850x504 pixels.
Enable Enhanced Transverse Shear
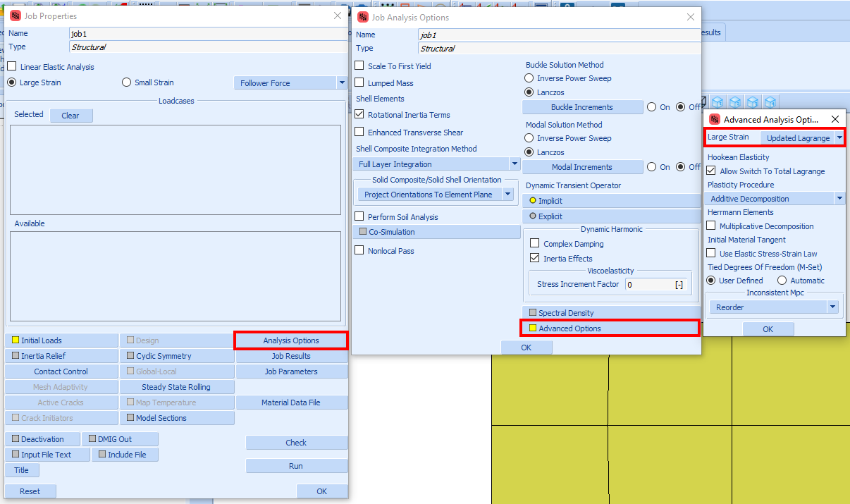(x=359, y=132)
